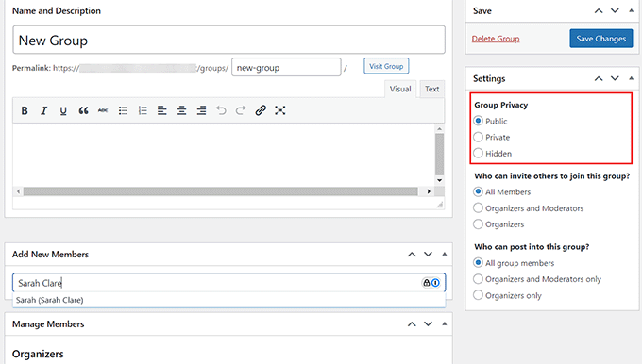Set group privacy to Private

pos(478,137)
